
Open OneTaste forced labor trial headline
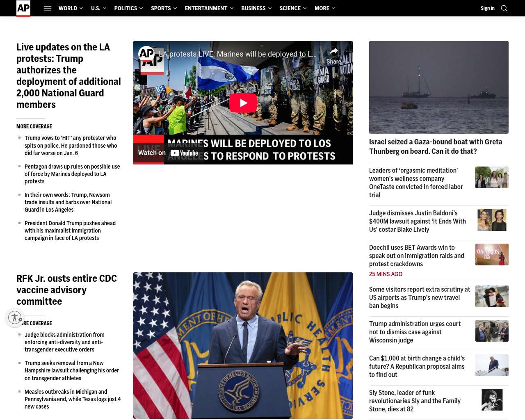click(x=416, y=183)
